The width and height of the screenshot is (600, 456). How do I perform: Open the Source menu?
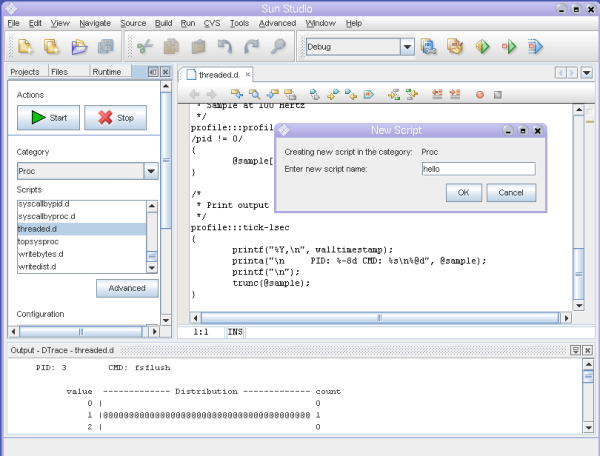click(x=133, y=23)
